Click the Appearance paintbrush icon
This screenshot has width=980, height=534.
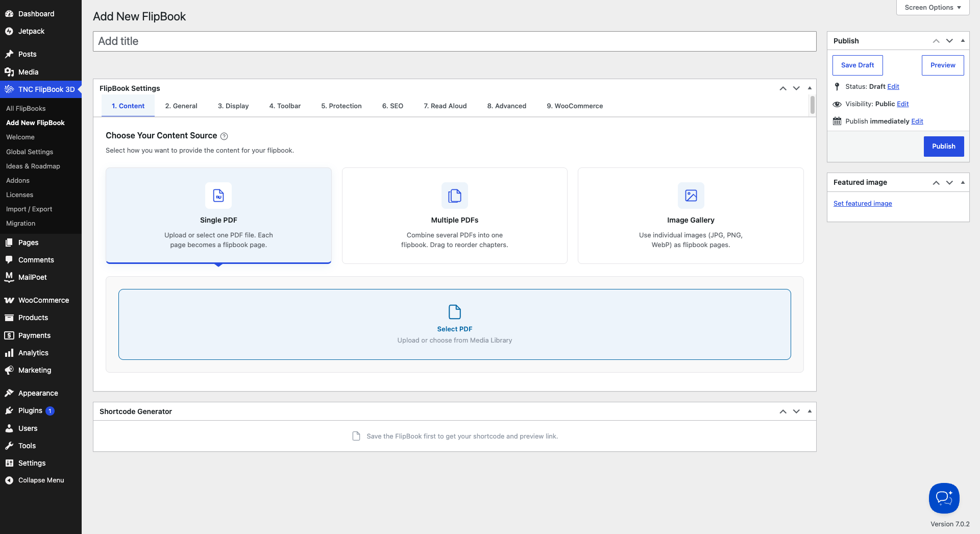click(9, 393)
